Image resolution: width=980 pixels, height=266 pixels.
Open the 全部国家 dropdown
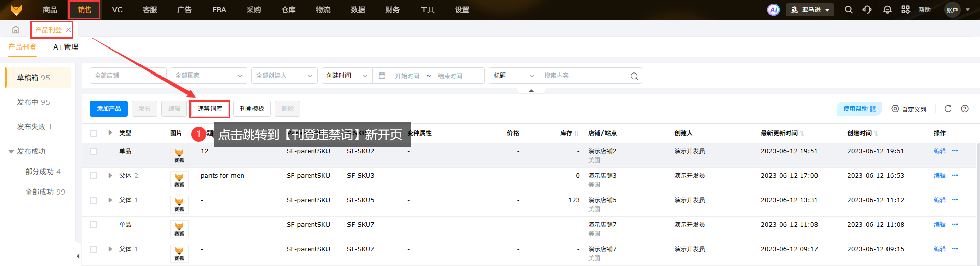pyautogui.click(x=209, y=76)
